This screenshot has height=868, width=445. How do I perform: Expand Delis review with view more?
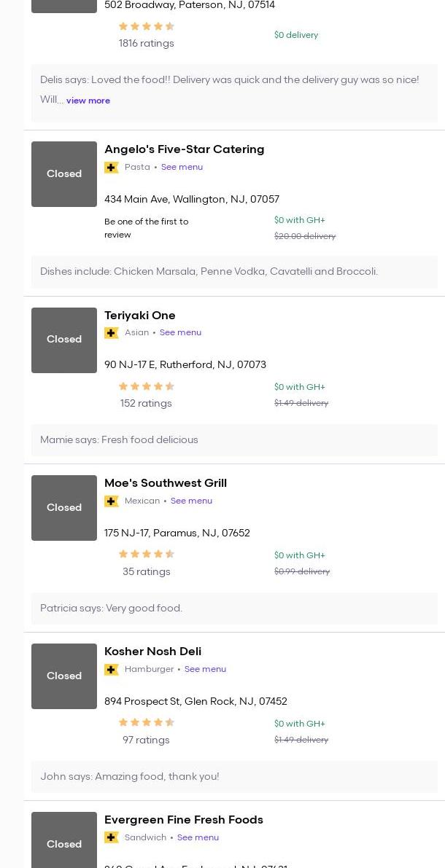[x=88, y=101]
